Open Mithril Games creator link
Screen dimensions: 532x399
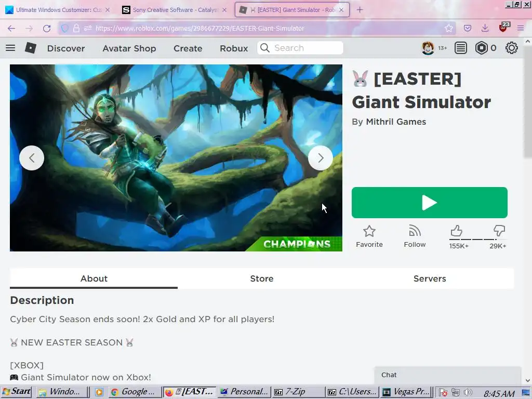point(395,122)
